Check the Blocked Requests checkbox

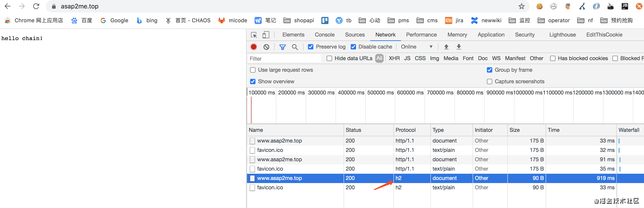(x=615, y=58)
